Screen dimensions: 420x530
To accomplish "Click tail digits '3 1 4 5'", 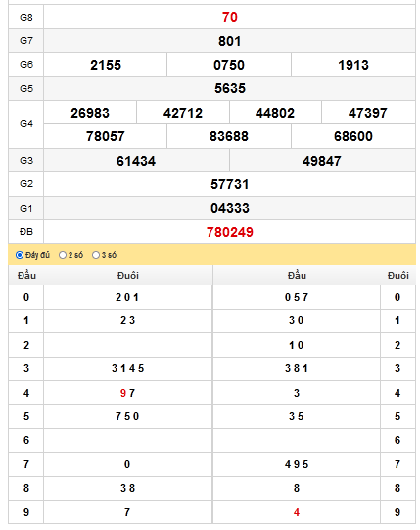I will [x=128, y=368].
